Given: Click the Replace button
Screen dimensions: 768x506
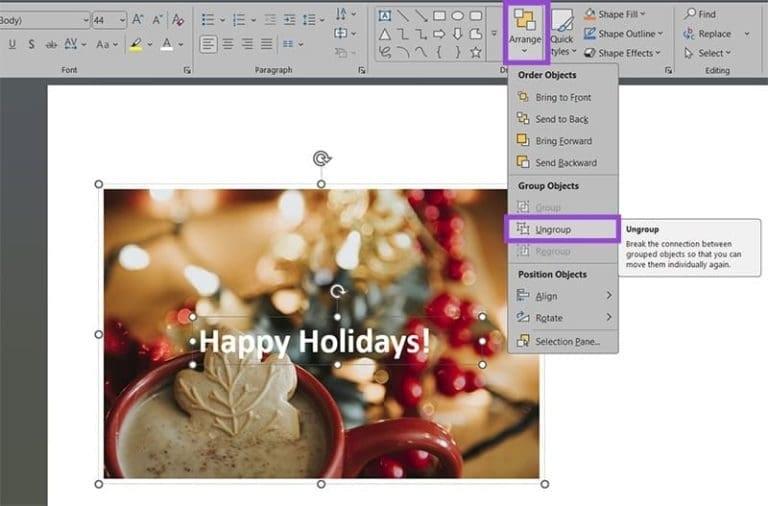Looking at the screenshot, I should (x=707, y=33).
